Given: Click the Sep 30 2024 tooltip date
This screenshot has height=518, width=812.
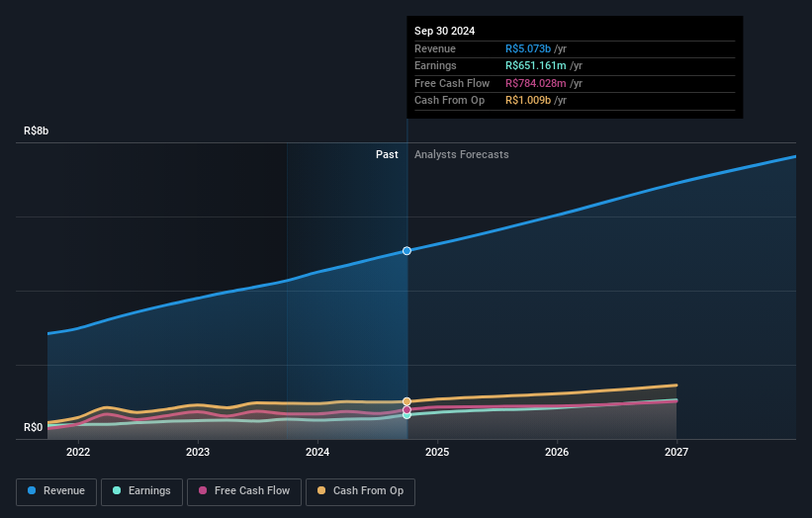Looking at the screenshot, I should (x=444, y=31).
